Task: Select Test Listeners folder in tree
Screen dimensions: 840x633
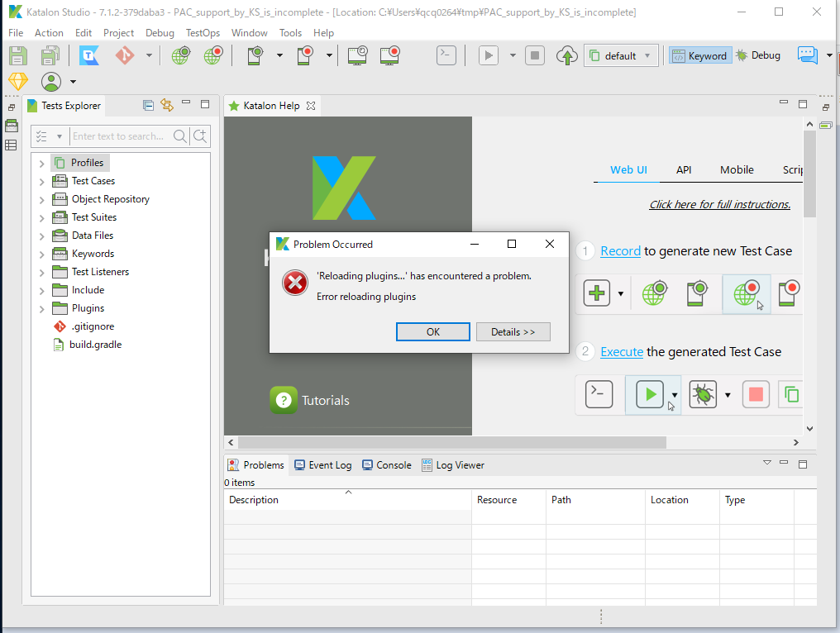Action: click(100, 272)
